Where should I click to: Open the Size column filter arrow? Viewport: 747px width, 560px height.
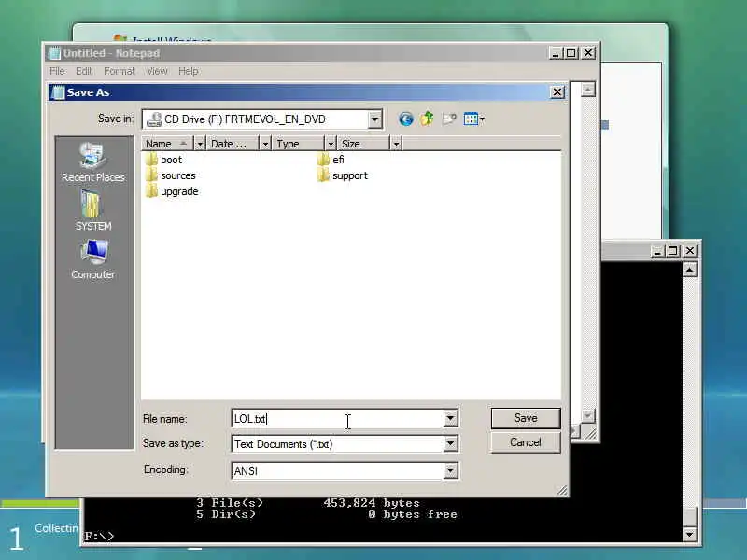(396, 144)
